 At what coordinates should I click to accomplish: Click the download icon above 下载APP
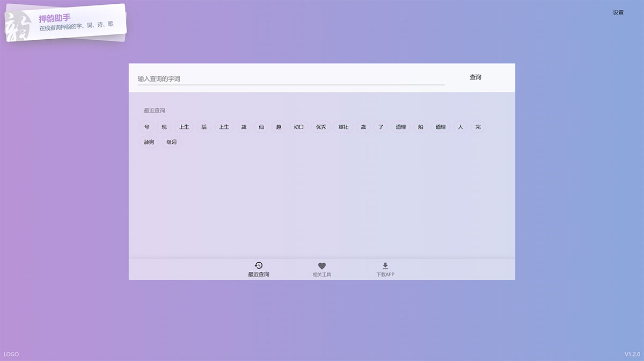pos(385,265)
